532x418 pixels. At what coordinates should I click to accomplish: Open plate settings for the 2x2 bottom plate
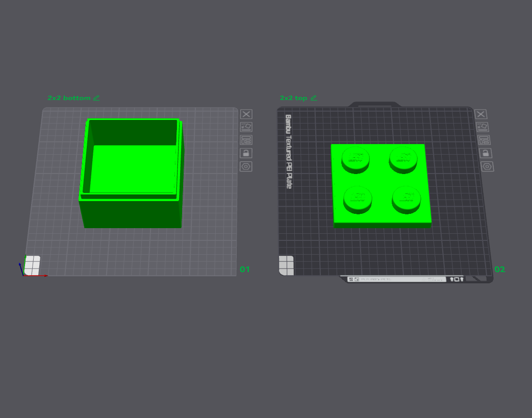(x=246, y=166)
